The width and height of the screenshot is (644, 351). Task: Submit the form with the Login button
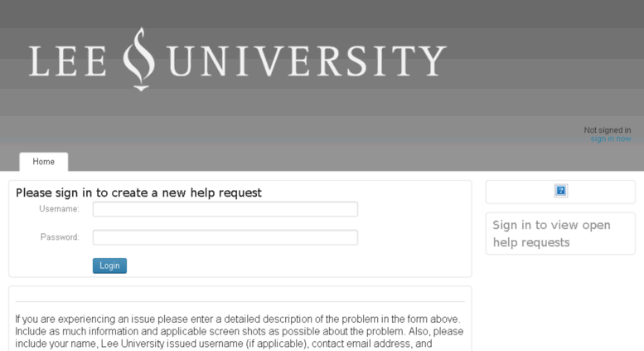(109, 266)
